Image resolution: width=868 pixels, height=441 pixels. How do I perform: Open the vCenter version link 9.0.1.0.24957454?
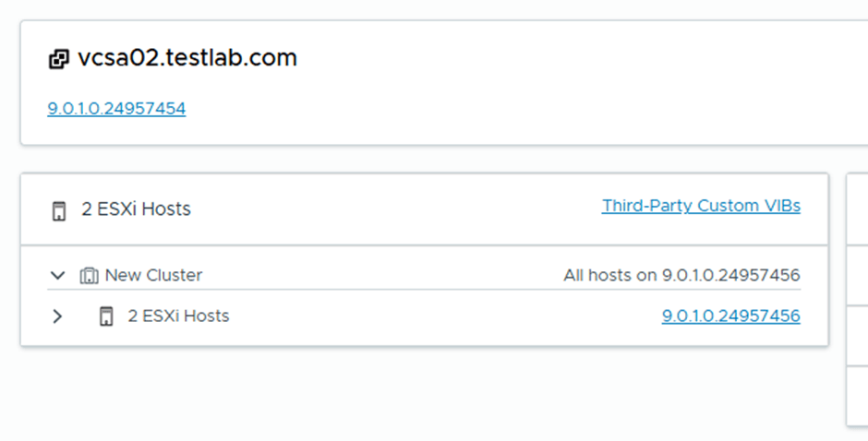tap(116, 109)
